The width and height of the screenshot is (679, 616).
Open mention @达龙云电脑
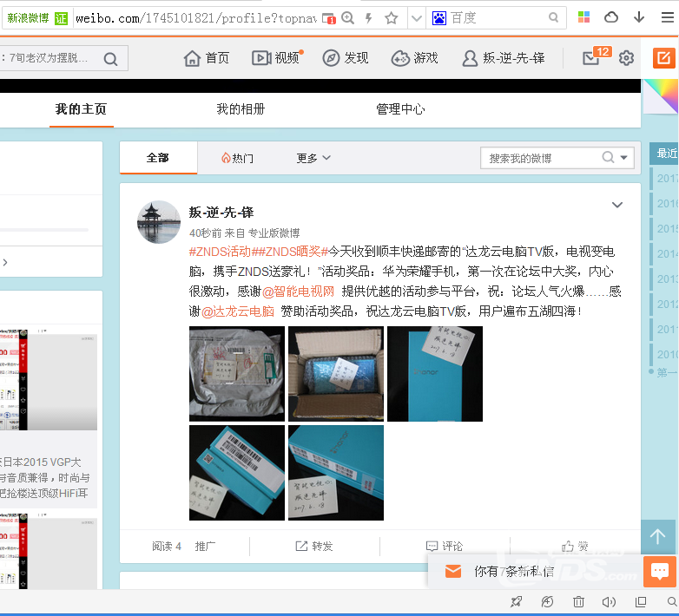[x=238, y=311]
